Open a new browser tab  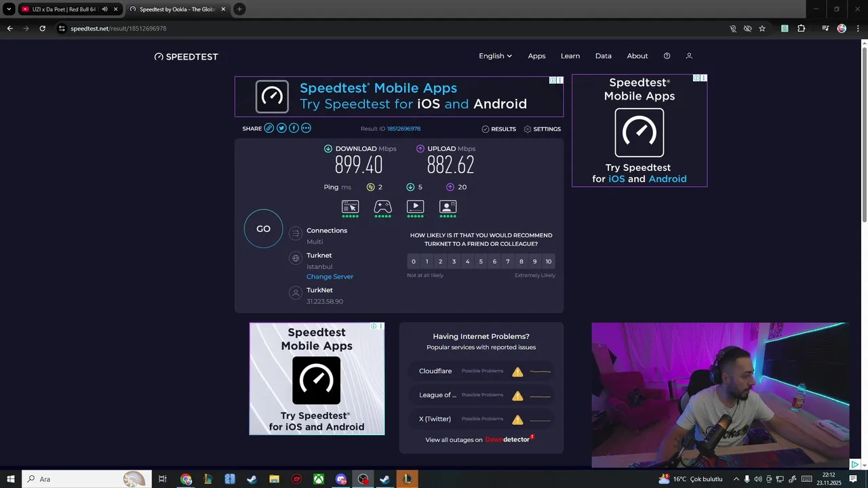[x=239, y=9]
